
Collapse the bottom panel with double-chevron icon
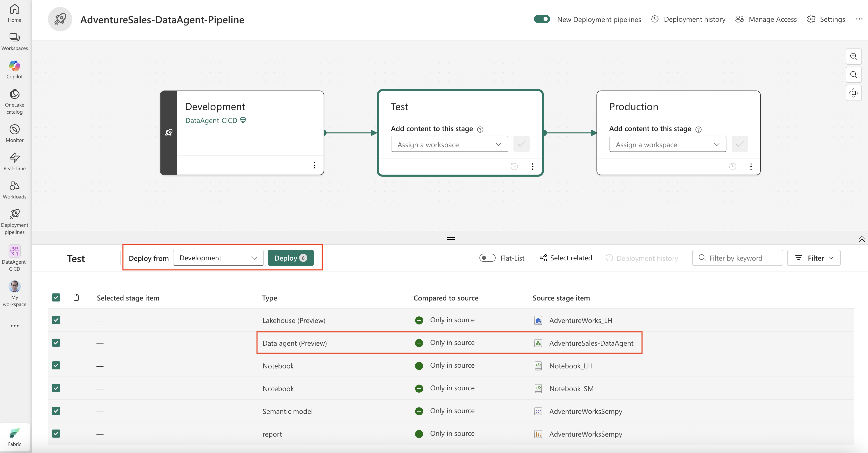pyautogui.click(x=862, y=239)
